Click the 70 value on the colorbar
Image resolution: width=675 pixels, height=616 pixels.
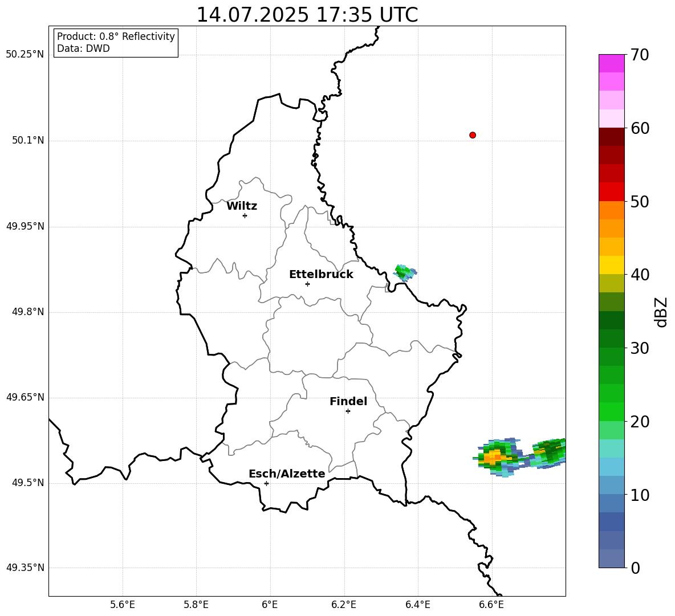coord(640,55)
